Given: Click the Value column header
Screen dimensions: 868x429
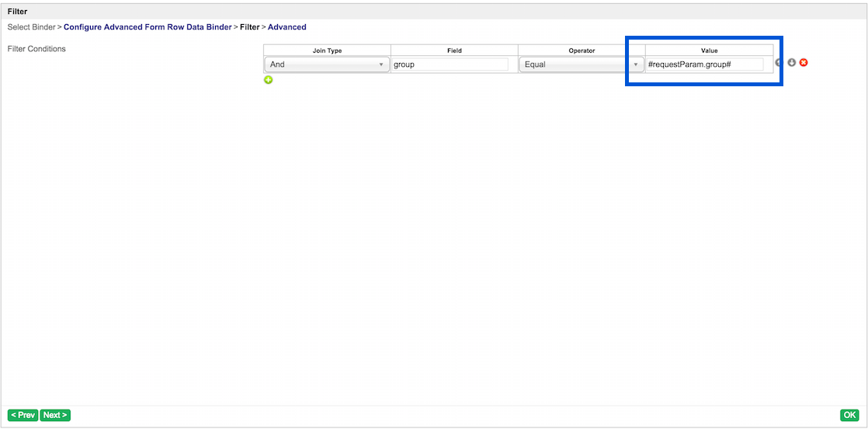Looking at the screenshot, I should (x=709, y=51).
